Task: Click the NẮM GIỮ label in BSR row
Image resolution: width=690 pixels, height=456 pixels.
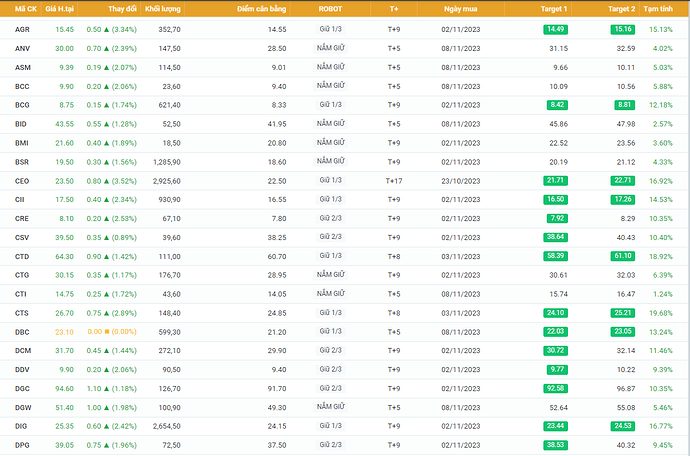Action: (x=330, y=162)
